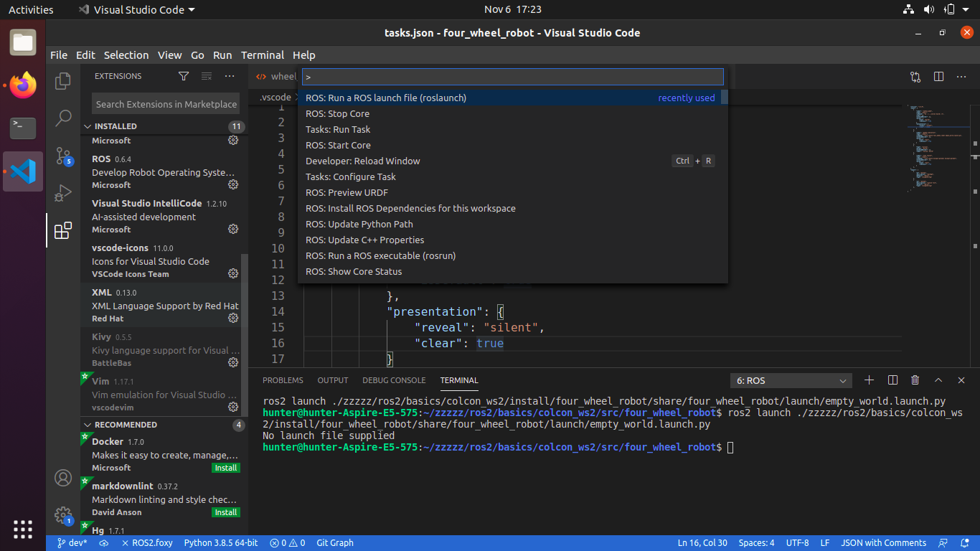
Task: Open editor More Actions ellipsis
Action: tap(961, 77)
